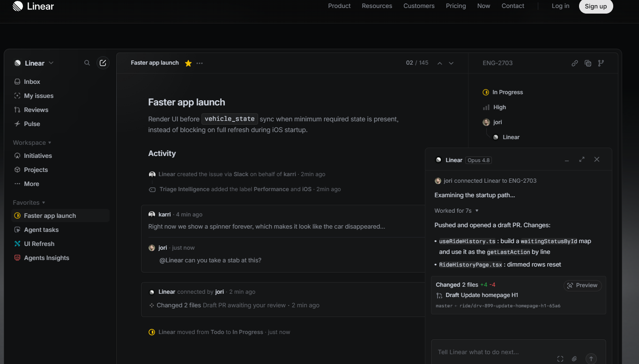Expand the Linear agent panel to full size
639x364 pixels.
coord(582,159)
